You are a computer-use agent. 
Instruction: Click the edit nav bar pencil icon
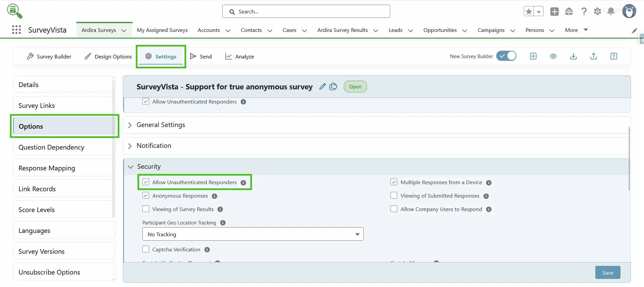point(634,31)
